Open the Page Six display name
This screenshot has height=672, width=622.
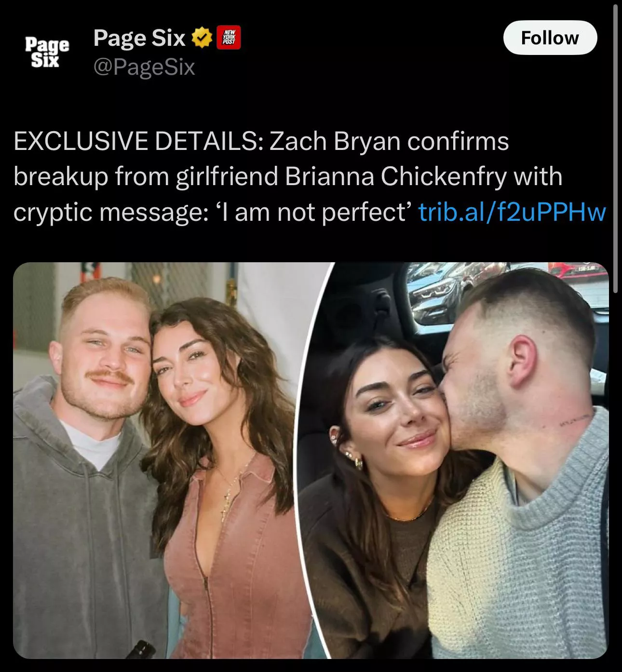139,38
